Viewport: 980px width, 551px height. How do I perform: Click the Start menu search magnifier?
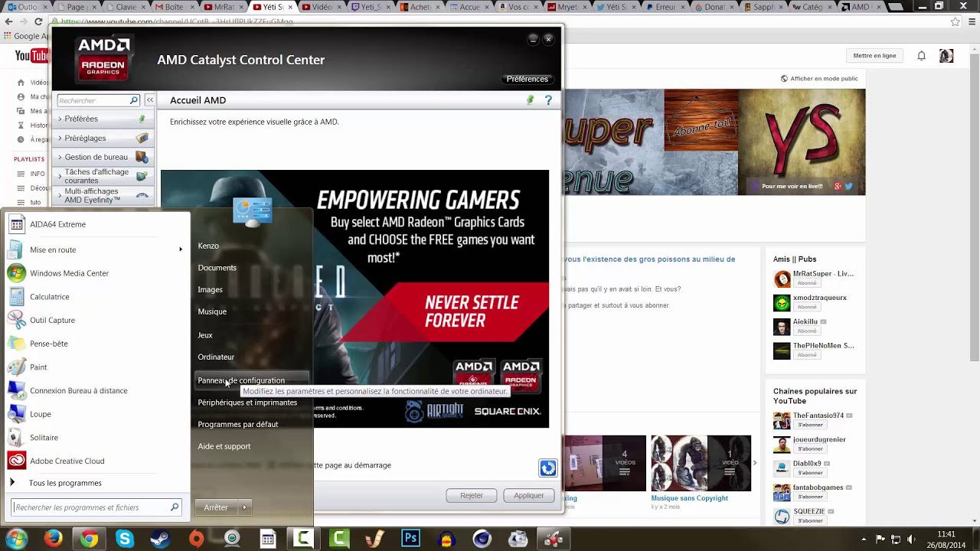coord(175,507)
